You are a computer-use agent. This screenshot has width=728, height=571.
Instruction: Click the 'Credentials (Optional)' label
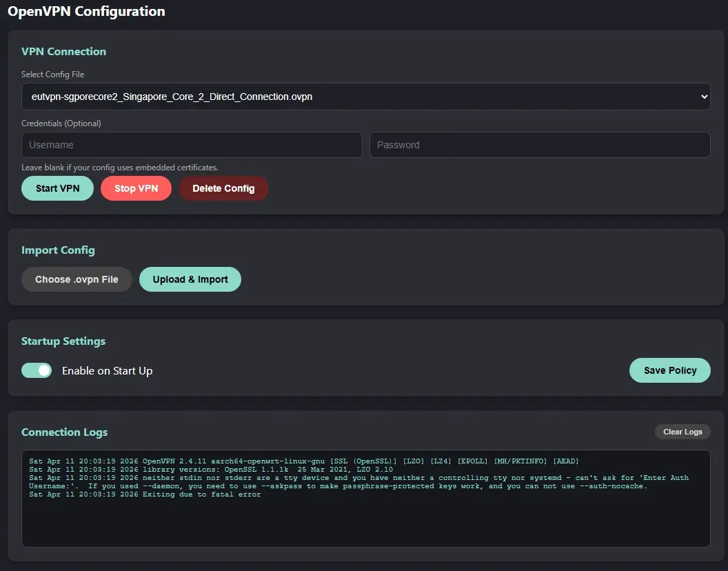tap(61, 123)
